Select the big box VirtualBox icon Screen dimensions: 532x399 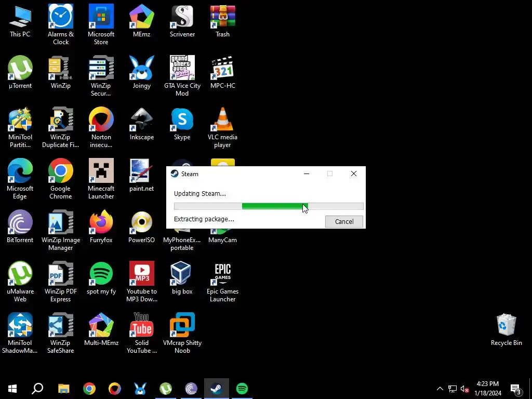(x=182, y=278)
